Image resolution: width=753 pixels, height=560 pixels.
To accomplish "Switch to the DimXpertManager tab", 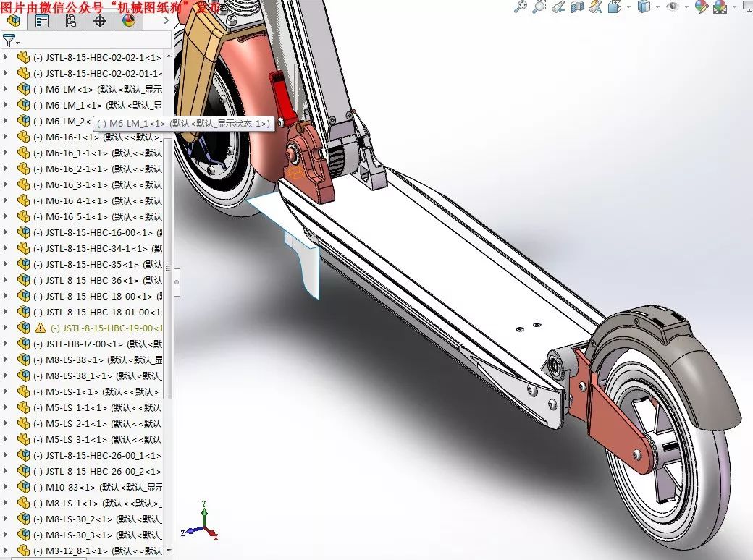I will click(x=99, y=21).
